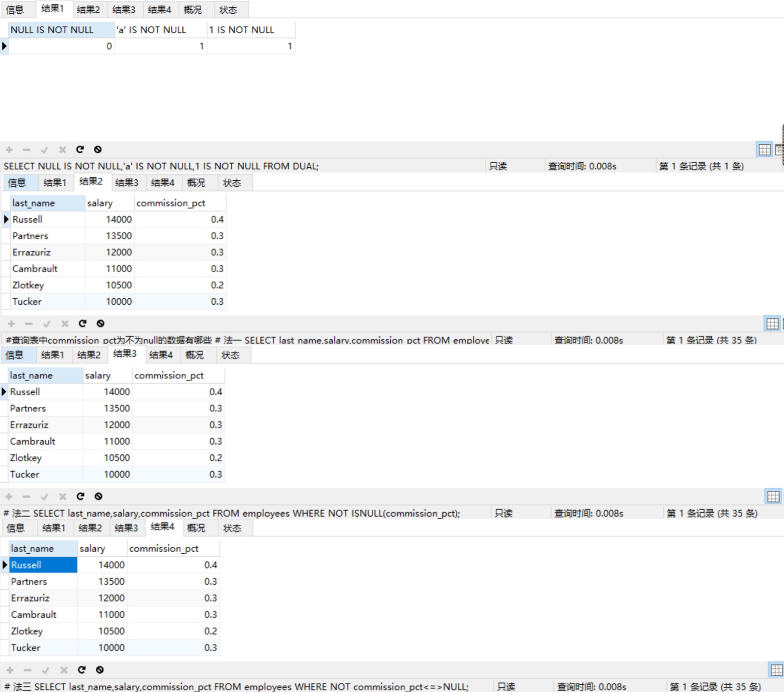Click refresh icon above the '# 法三 SELECT' status line

tap(82, 670)
